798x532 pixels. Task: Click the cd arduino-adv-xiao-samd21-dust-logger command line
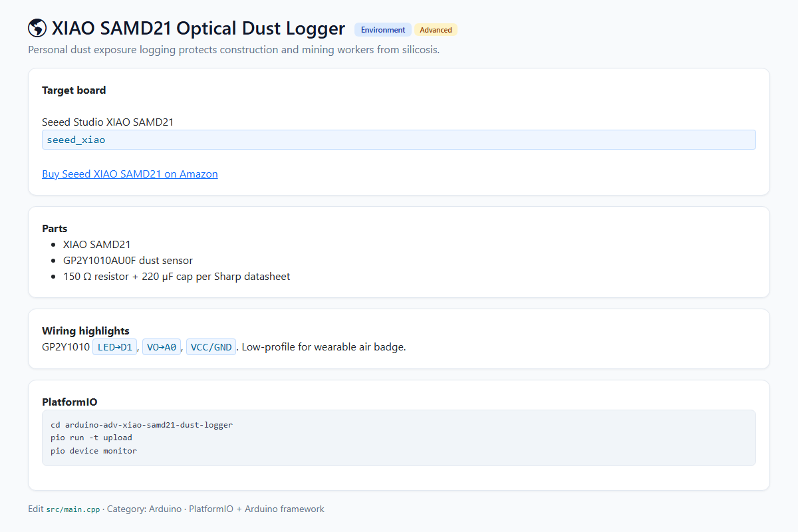[x=142, y=425]
